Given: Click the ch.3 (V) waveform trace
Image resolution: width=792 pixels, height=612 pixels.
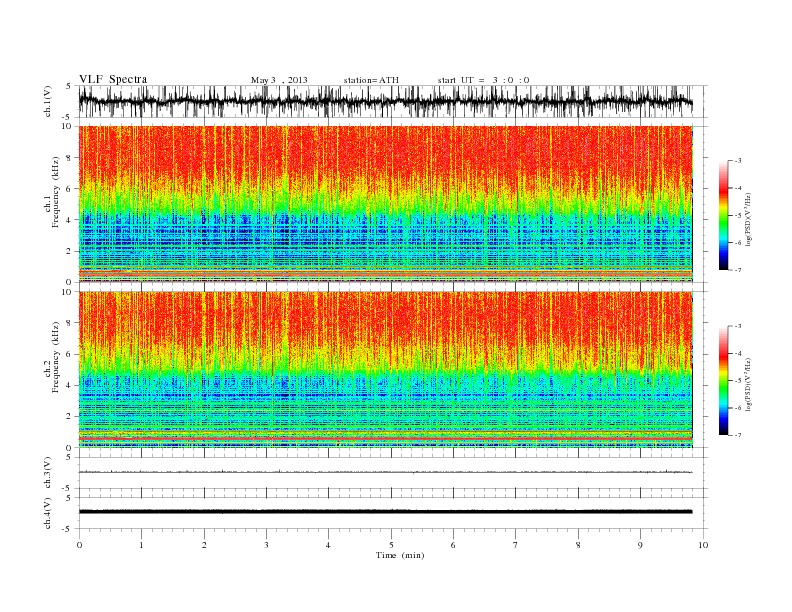Looking at the screenshot, I should 385,472.
